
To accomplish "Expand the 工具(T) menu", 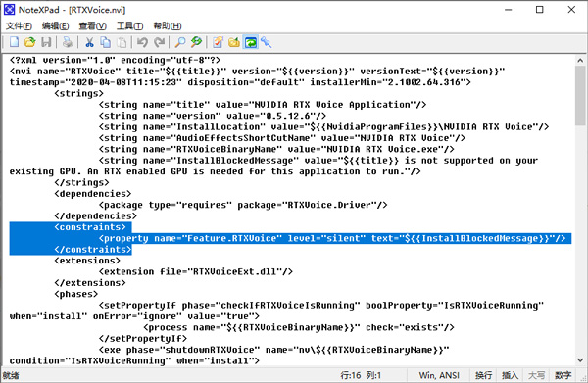I will click(x=129, y=25).
